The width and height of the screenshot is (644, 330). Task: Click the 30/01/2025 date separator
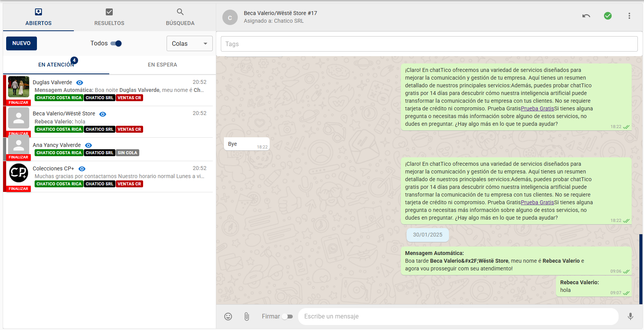[x=428, y=235]
